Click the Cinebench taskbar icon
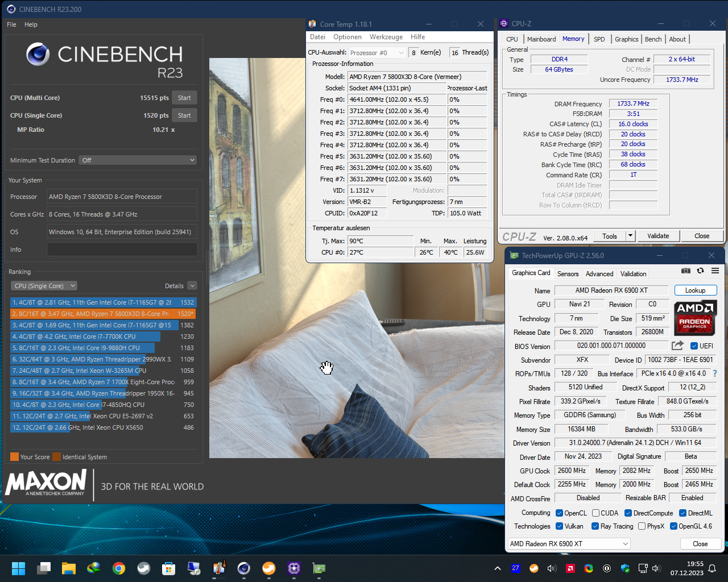 (244, 568)
